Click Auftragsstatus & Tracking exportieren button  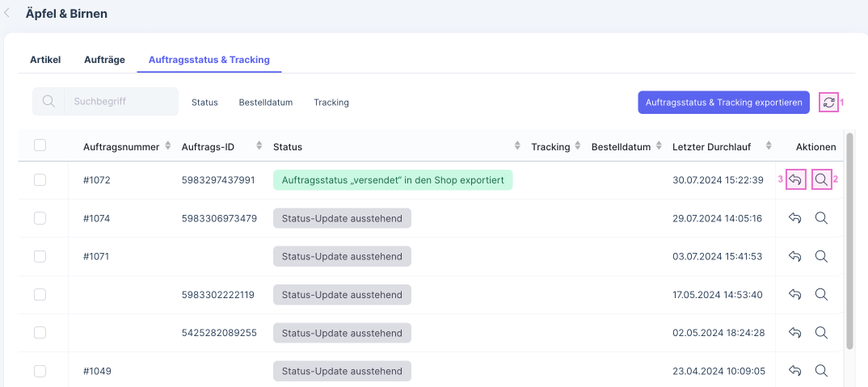click(x=723, y=103)
